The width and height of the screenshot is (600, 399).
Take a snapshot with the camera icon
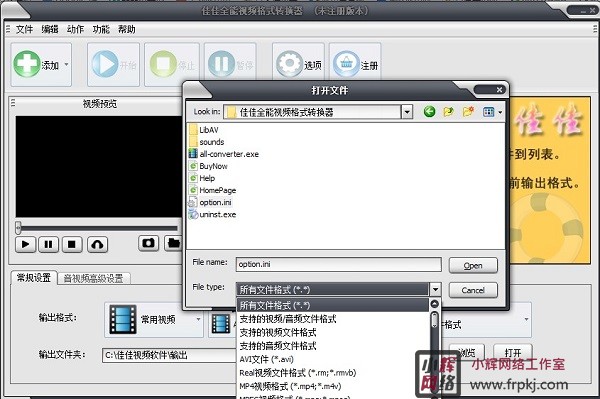coord(148,243)
